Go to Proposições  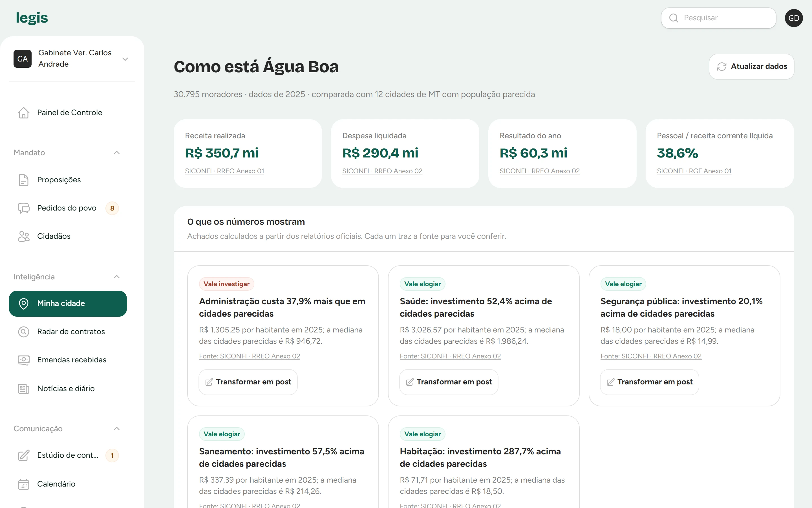pos(68,180)
